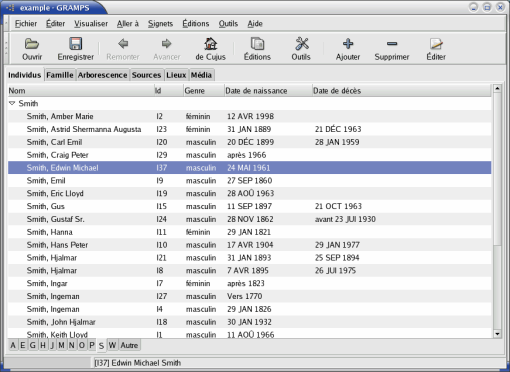Click the Supprimer minus icon
This screenshot has width=510, height=372.
click(392, 44)
